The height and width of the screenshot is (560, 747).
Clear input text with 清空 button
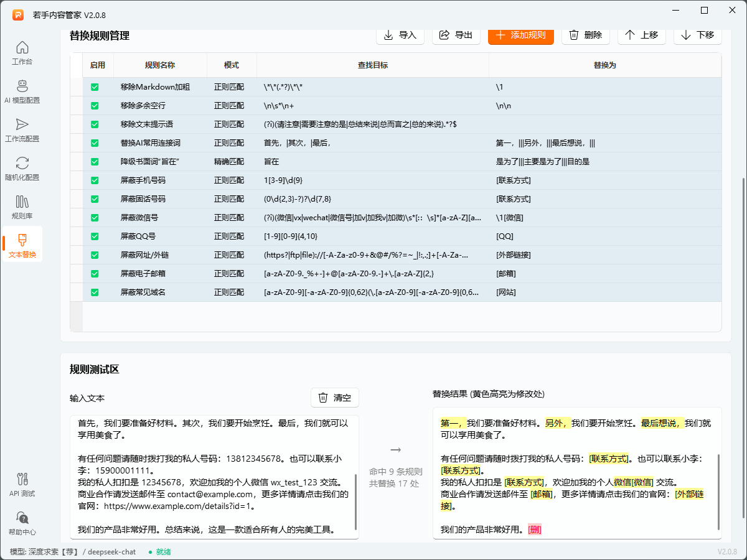click(x=335, y=398)
